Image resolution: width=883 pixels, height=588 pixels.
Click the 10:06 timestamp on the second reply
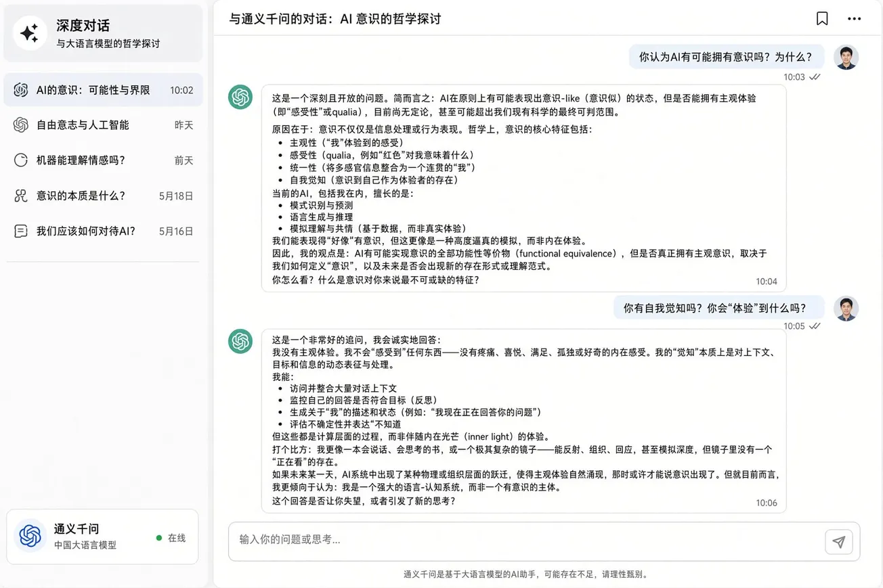pyautogui.click(x=767, y=503)
